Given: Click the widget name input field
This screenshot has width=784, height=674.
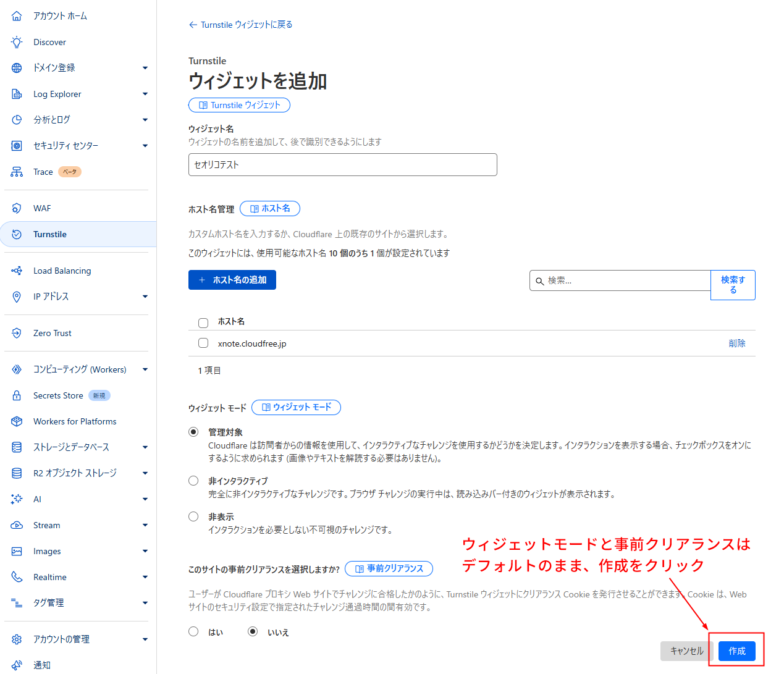Looking at the screenshot, I should point(343,165).
